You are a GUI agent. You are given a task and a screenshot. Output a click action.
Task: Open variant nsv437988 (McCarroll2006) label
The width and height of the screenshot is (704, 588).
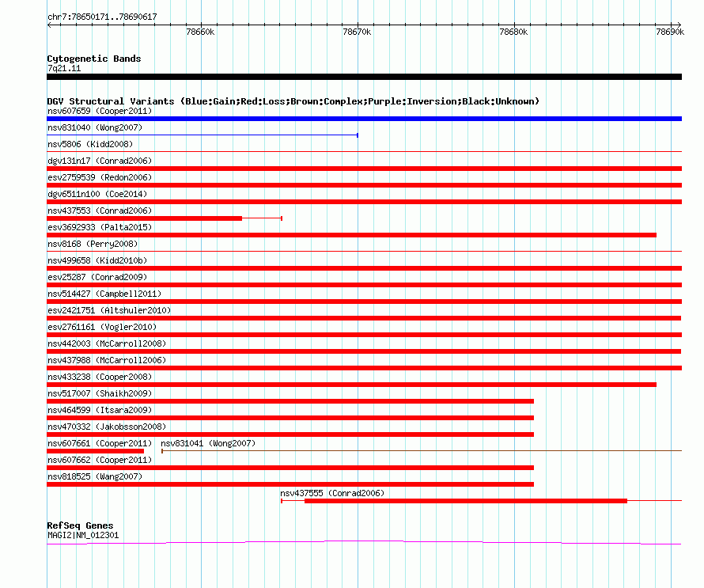[107, 360]
